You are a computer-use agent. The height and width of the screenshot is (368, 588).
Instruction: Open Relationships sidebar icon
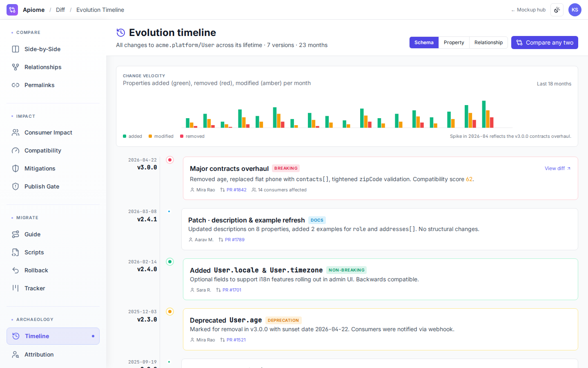tap(16, 67)
